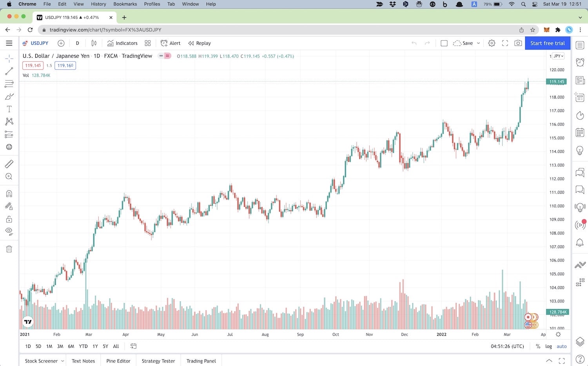Open the go to date icon
Viewport: 588px width, 366px height.
point(133,346)
